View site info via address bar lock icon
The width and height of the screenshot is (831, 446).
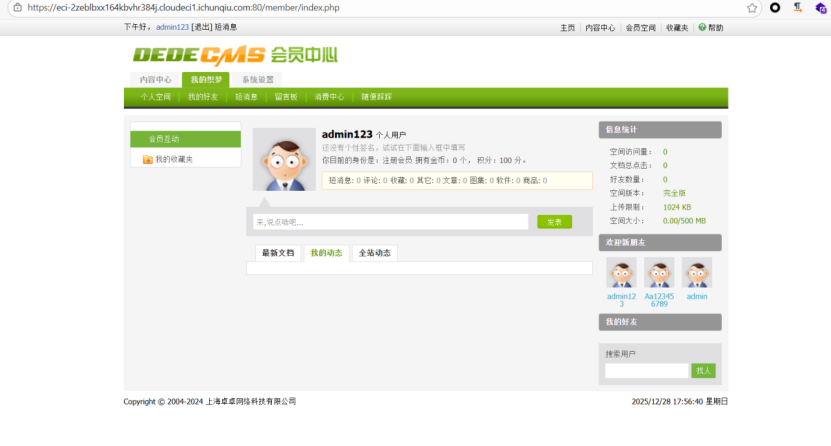[x=16, y=7]
